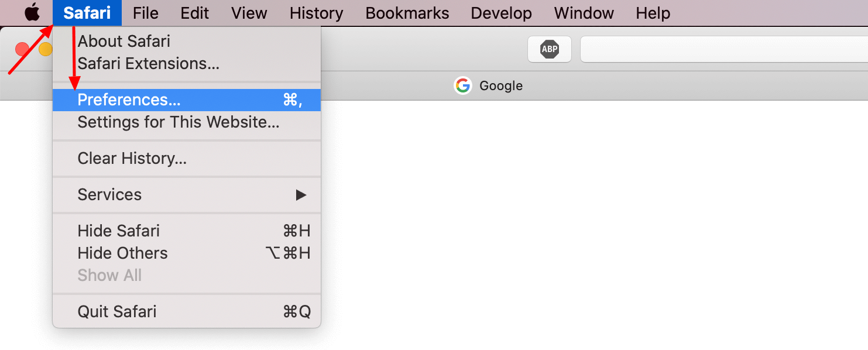Open Preferences… from the Safari menu

pos(187,100)
